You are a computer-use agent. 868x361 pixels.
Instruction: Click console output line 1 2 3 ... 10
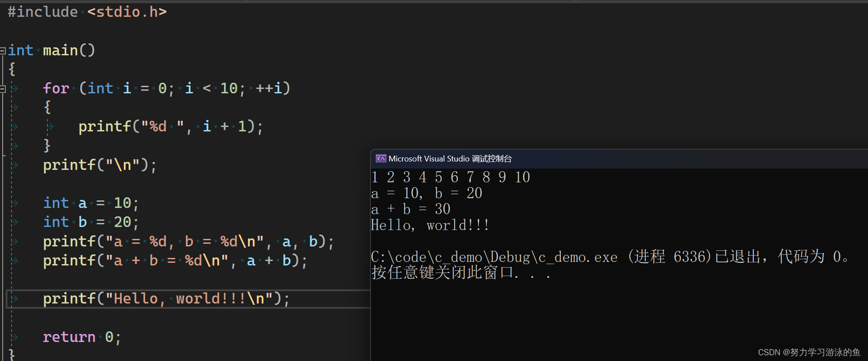[x=451, y=177]
